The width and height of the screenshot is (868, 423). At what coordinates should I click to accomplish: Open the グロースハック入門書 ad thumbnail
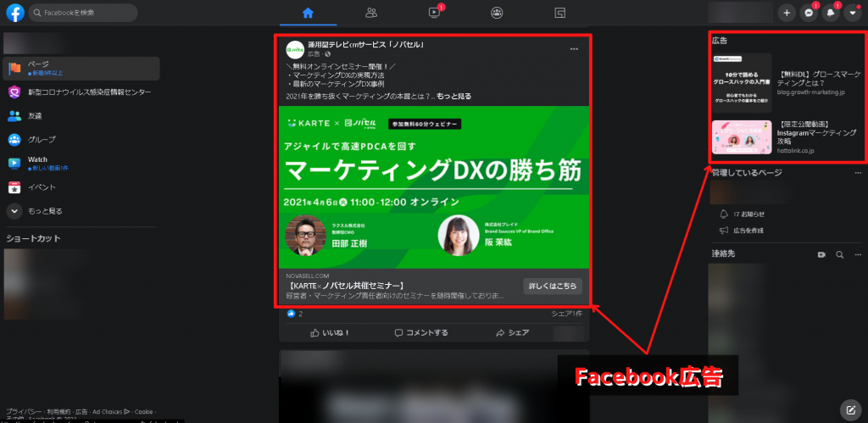click(741, 83)
